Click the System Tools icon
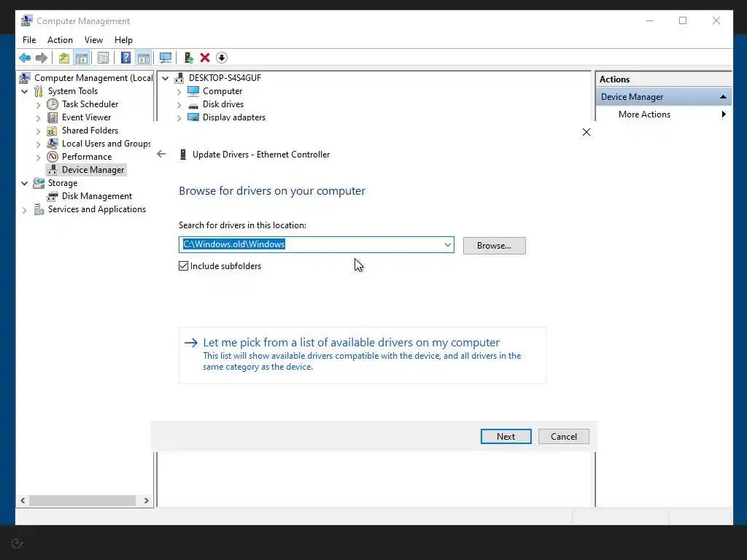 point(39,91)
